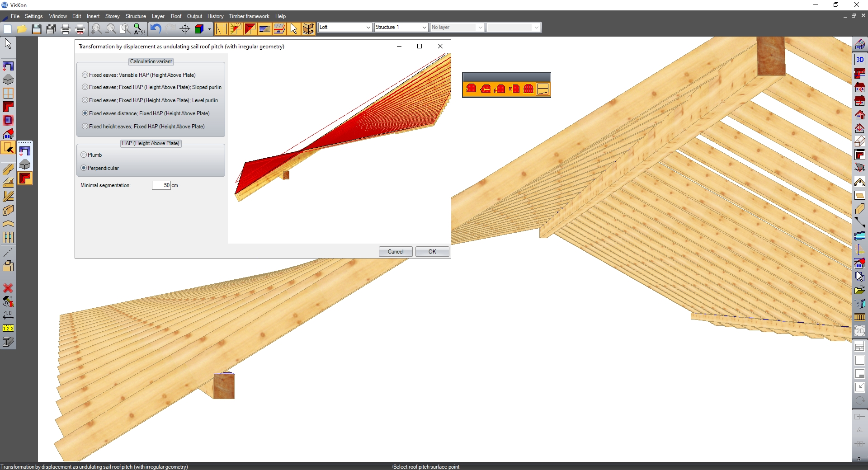Viewport: 868px width, 470px height.
Task: Open the 3D view icon
Action: click(859, 59)
